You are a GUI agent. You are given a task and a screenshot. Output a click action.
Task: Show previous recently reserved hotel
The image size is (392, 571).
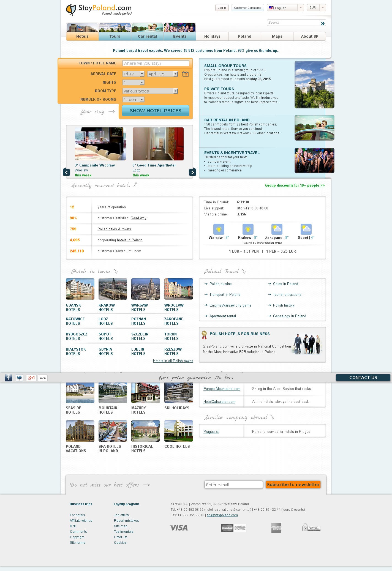[66, 172]
